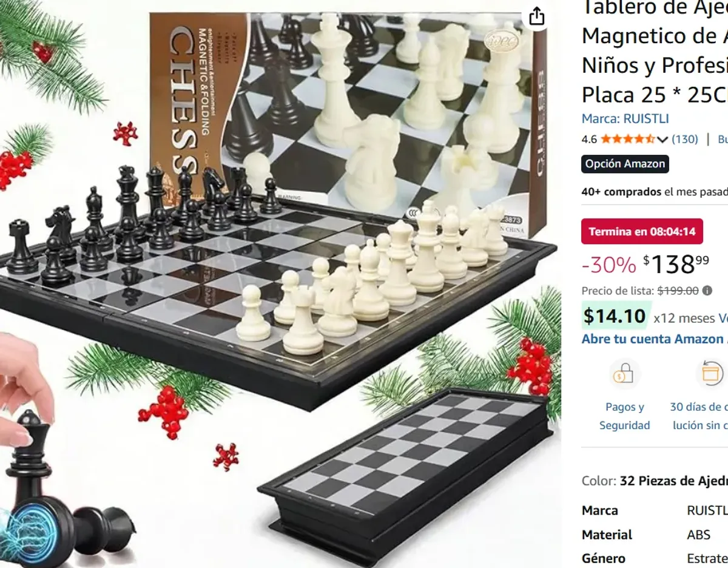Open the 130 reviews link
The width and height of the screenshot is (728, 568).
[685, 139]
